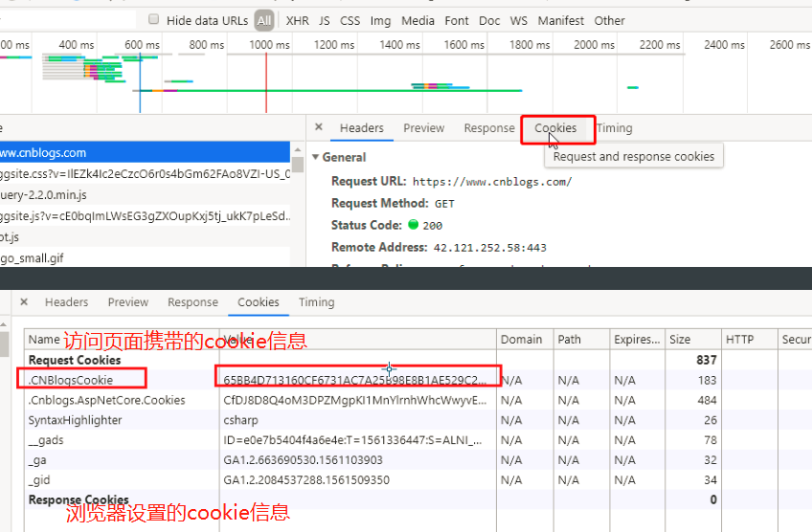812x532 pixels.
Task: Filter requests by Other
Action: pos(610,21)
